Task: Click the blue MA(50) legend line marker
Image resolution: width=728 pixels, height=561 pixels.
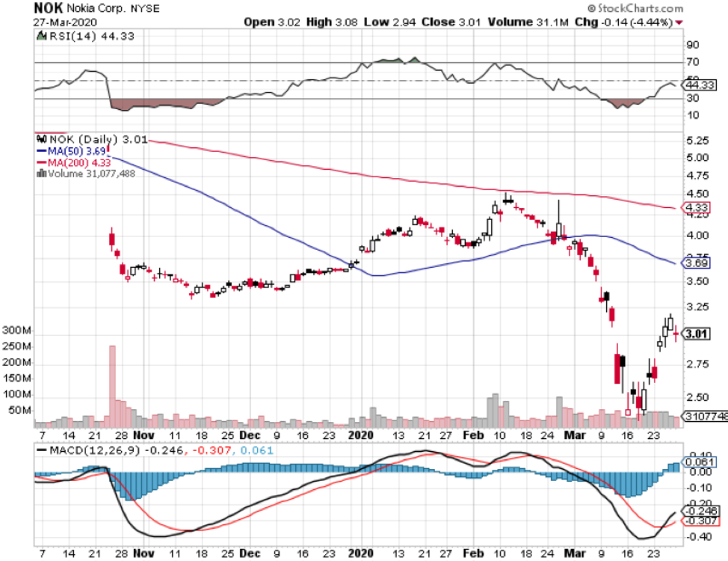Action: 41,151
